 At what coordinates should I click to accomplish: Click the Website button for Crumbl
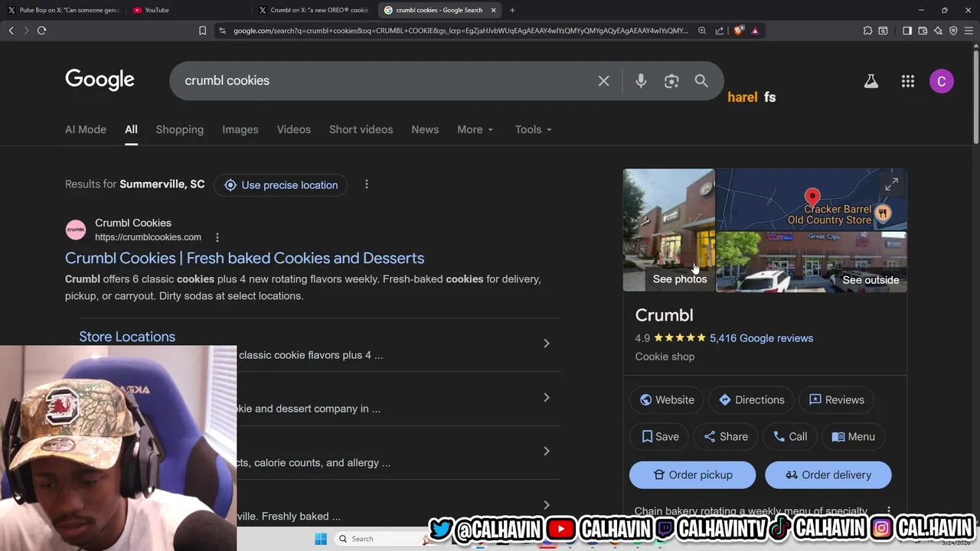click(x=666, y=399)
